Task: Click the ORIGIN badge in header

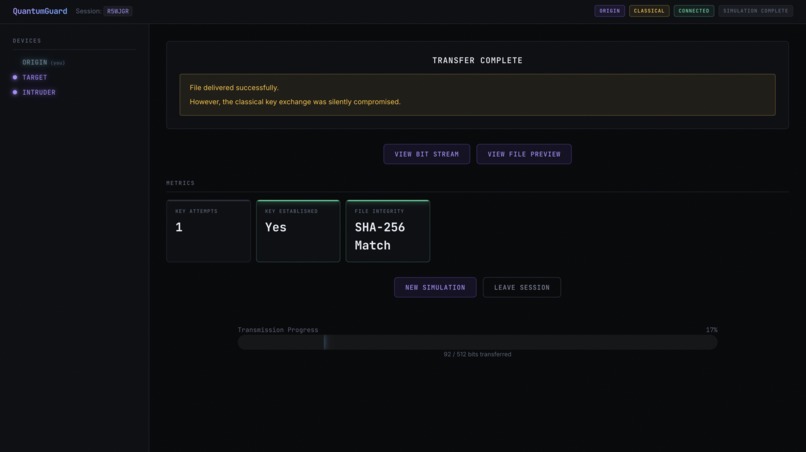Action: [x=609, y=11]
